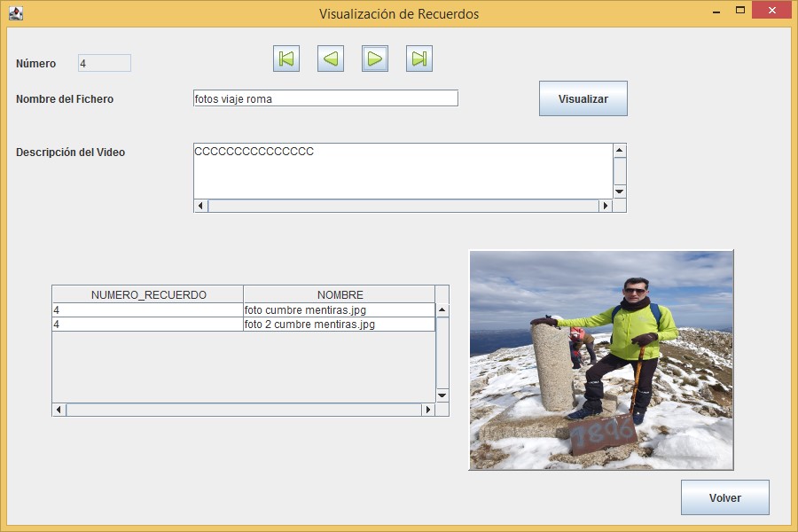
Task: Click the mountain summit photo preview
Action: click(601, 360)
